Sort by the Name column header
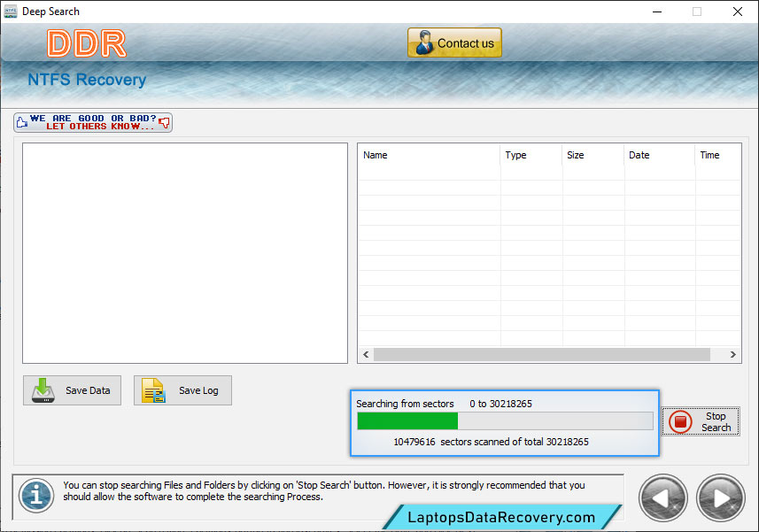Screen dimensions: 759x532 pos(429,155)
